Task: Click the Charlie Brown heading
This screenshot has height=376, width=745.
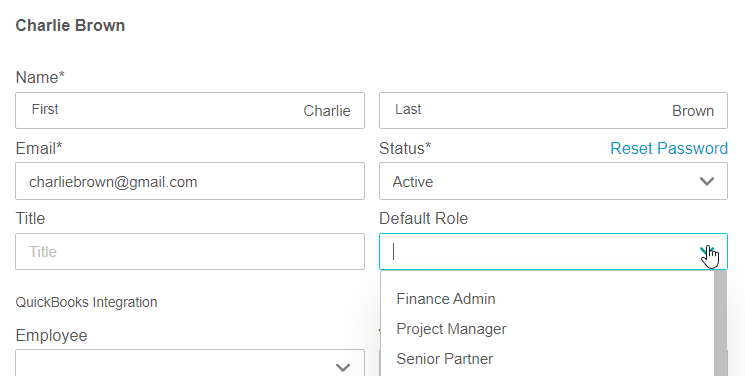Action: pyautogui.click(x=70, y=25)
